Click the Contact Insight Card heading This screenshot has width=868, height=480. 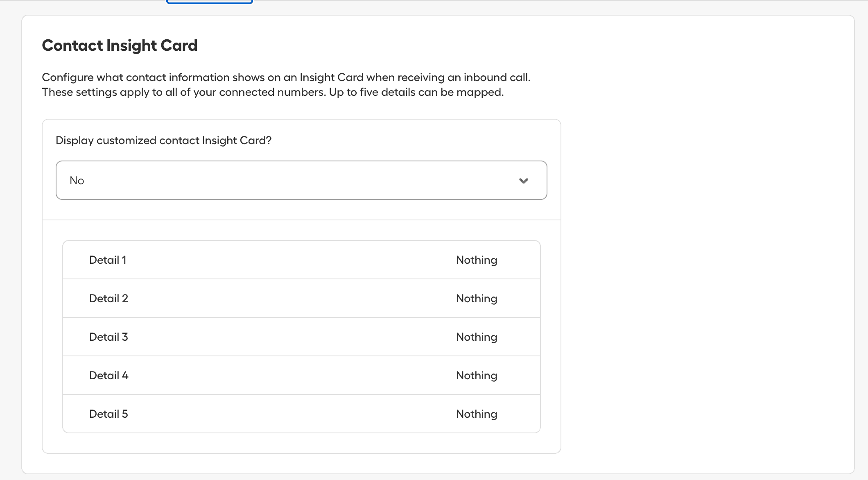coord(119,45)
